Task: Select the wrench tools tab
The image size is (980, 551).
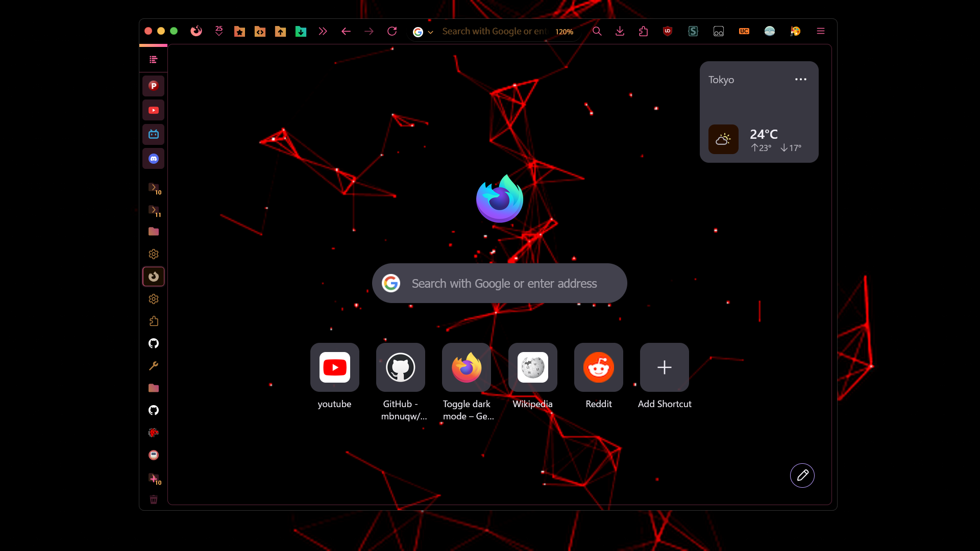Action: [x=154, y=366]
